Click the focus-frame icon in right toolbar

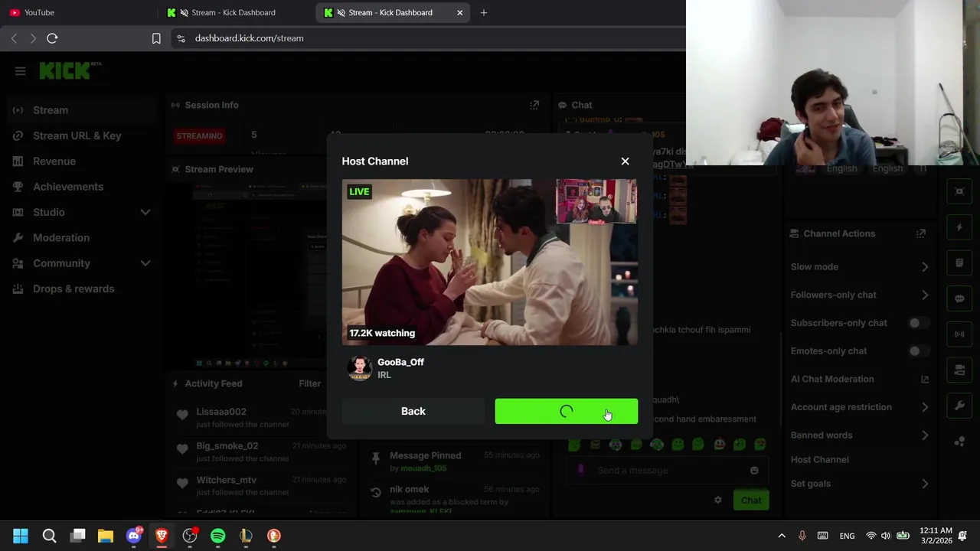click(x=959, y=191)
